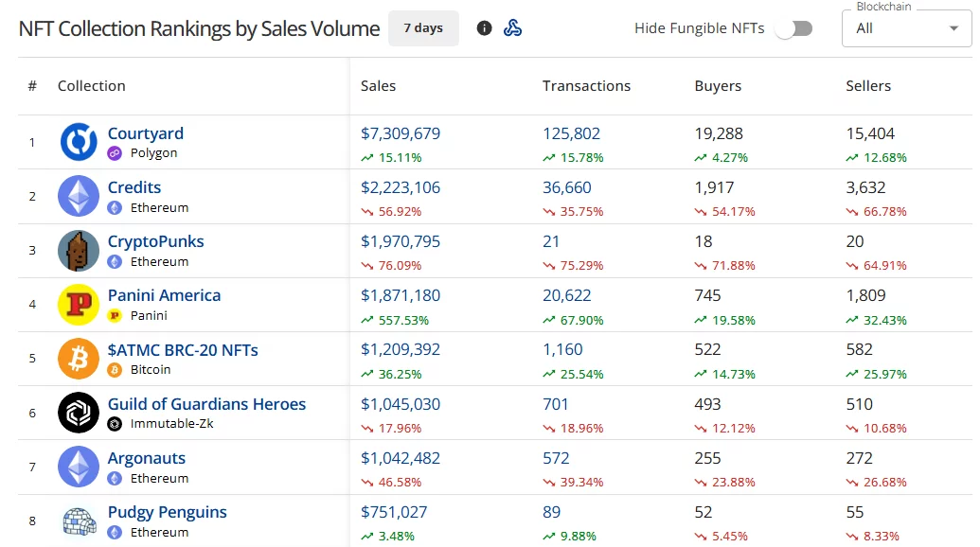The image size is (980, 547).
Task: Sort by the Transactions column header
Action: click(586, 85)
